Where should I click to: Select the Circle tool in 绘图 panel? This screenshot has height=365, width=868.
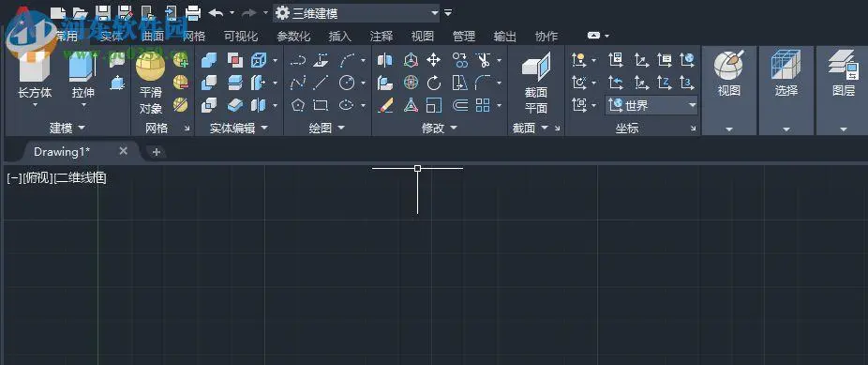point(347,84)
